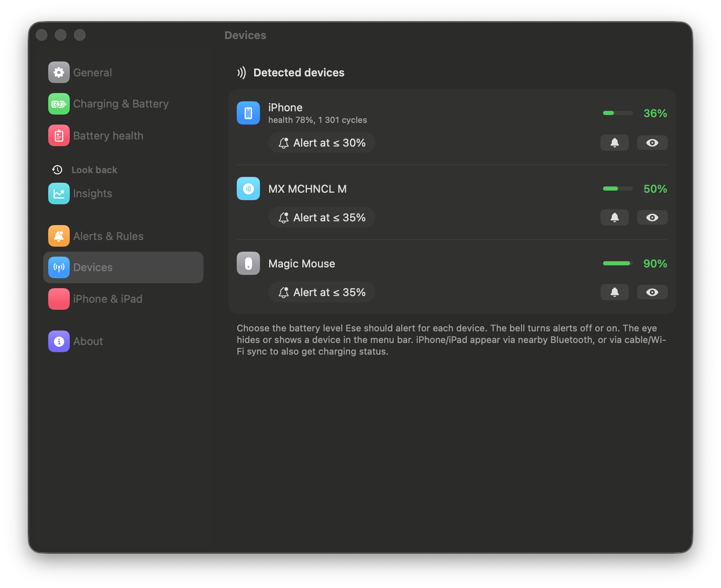Click the iPhone 36% battery value
Image resolution: width=721 pixels, height=588 pixels.
tap(655, 113)
